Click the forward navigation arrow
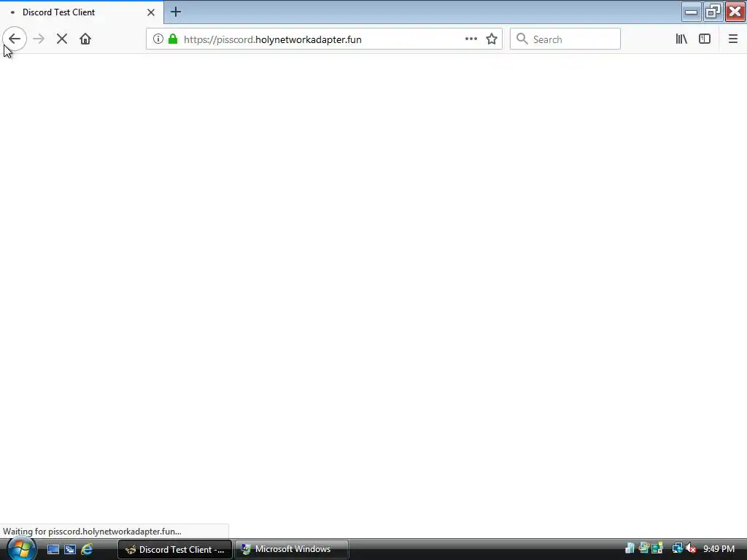Screen dimensions: 747x560 coord(39,39)
